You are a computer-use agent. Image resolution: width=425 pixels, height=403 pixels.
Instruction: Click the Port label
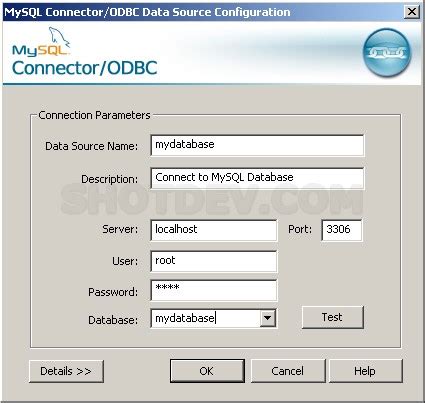pos(300,229)
